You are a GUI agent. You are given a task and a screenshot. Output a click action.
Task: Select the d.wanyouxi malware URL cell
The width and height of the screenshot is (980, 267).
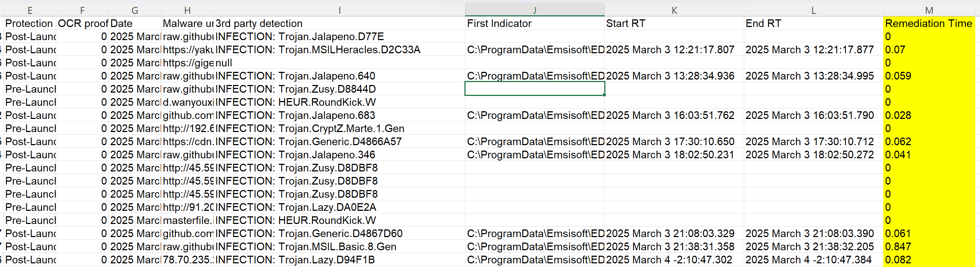tap(188, 102)
